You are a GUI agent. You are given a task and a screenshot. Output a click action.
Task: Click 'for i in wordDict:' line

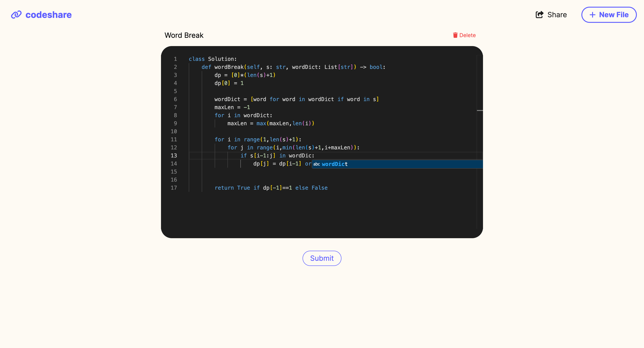[243, 115]
